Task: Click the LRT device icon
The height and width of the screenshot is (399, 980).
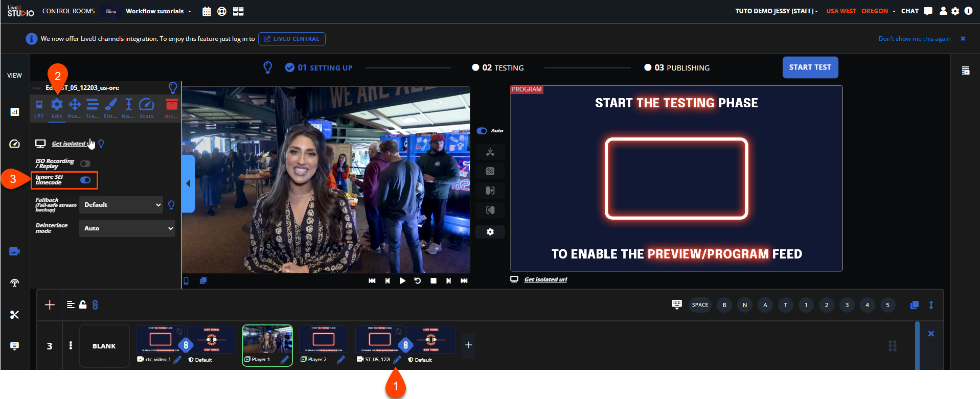Action: pyautogui.click(x=39, y=105)
